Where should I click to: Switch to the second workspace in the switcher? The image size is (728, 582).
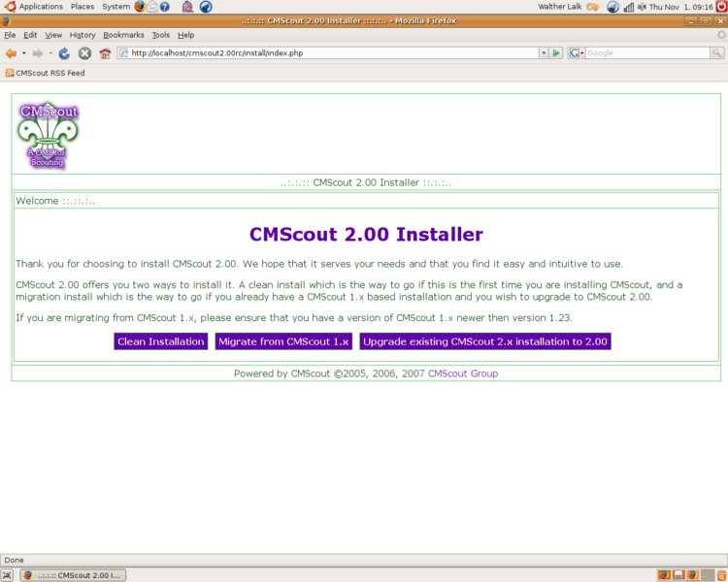tap(678, 575)
